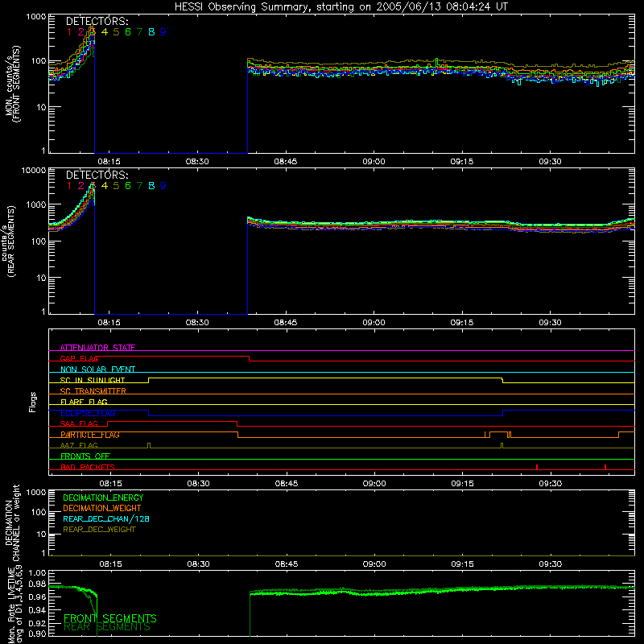Select the FLARE FLAG label
The image size is (644, 644).
click(x=84, y=402)
